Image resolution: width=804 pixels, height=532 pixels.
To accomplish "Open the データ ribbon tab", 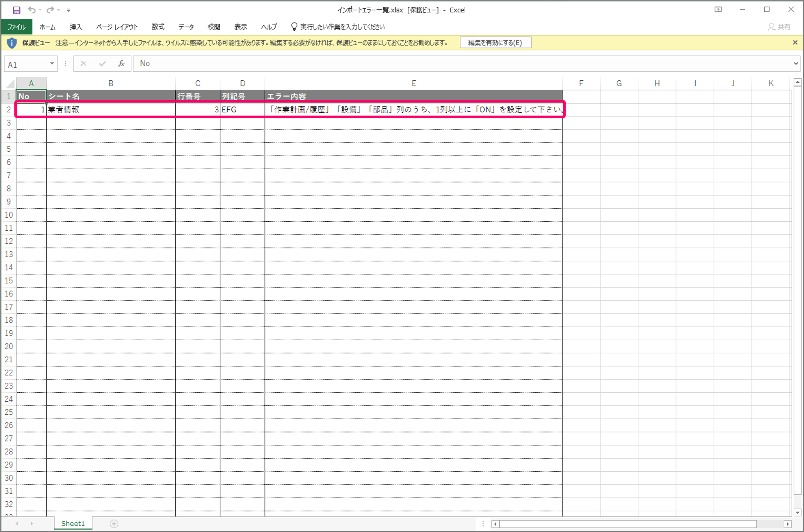I will tap(186, 27).
